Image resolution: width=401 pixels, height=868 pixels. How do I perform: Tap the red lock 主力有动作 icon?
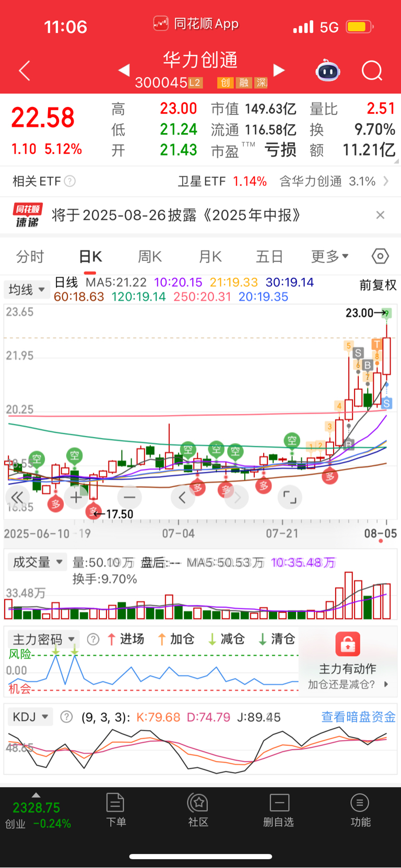click(x=348, y=645)
